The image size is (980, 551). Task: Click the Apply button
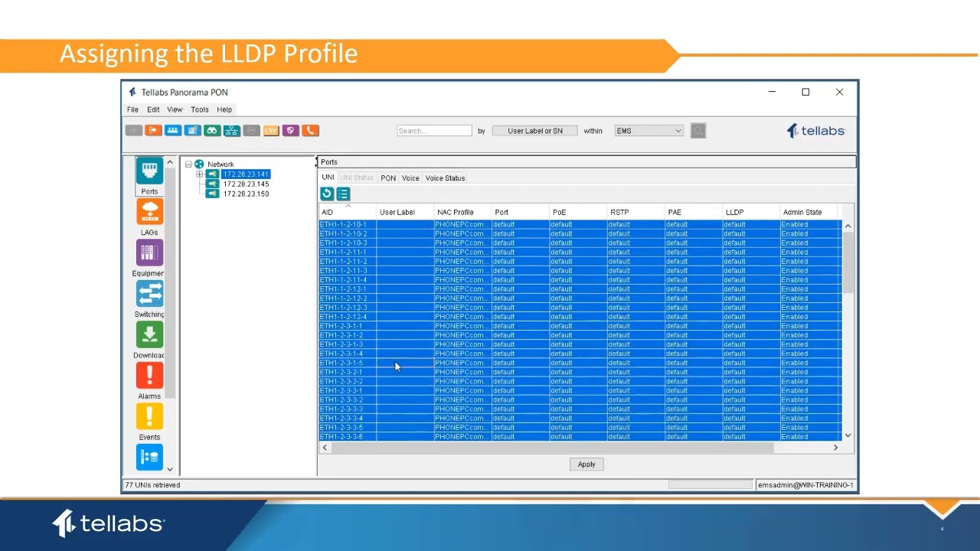586,465
